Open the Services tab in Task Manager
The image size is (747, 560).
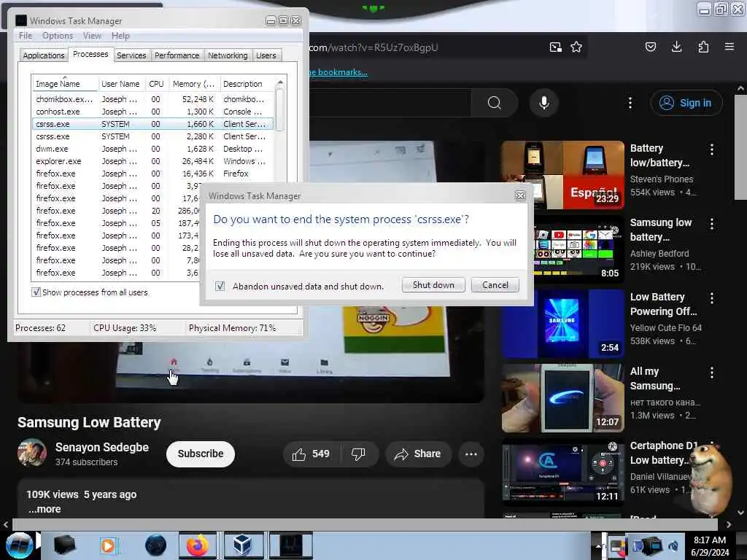pyautogui.click(x=131, y=55)
